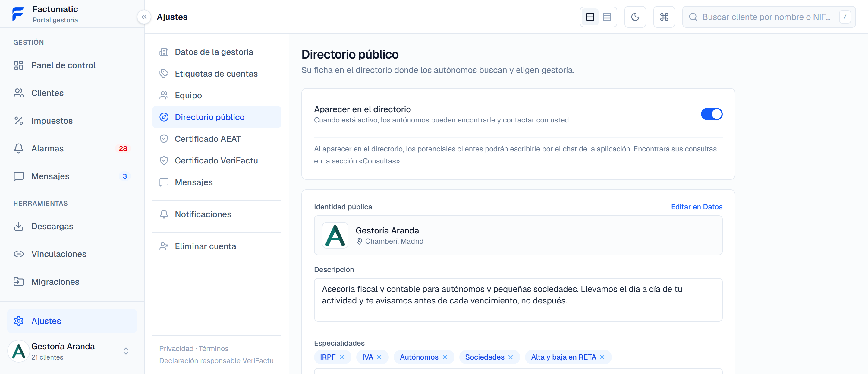Click the slash shortcut key hint
The image size is (868, 374).
[x=845, y=17]
